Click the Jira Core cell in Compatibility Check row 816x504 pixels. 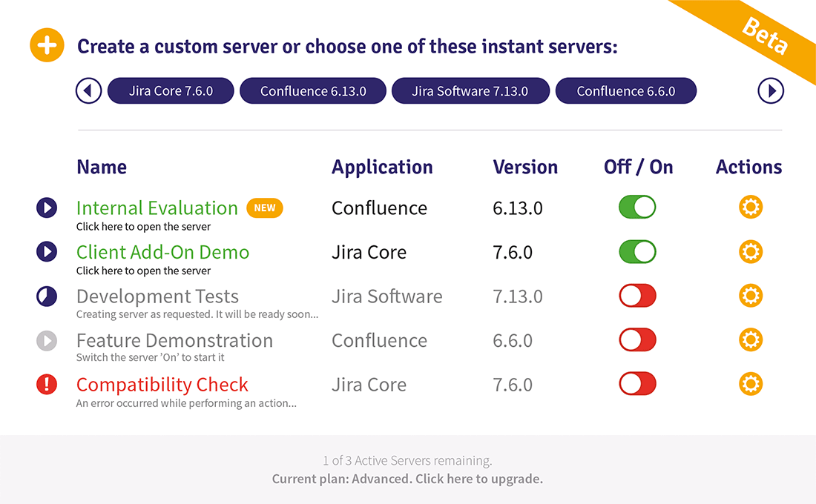[x=369, y=385]
